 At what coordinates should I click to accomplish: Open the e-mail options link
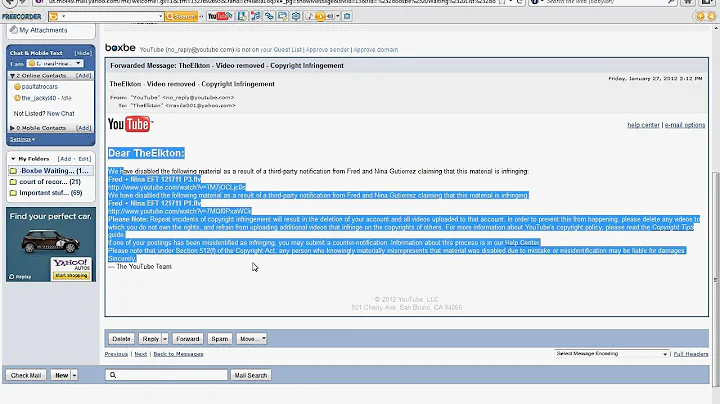[x=685, y=125]
